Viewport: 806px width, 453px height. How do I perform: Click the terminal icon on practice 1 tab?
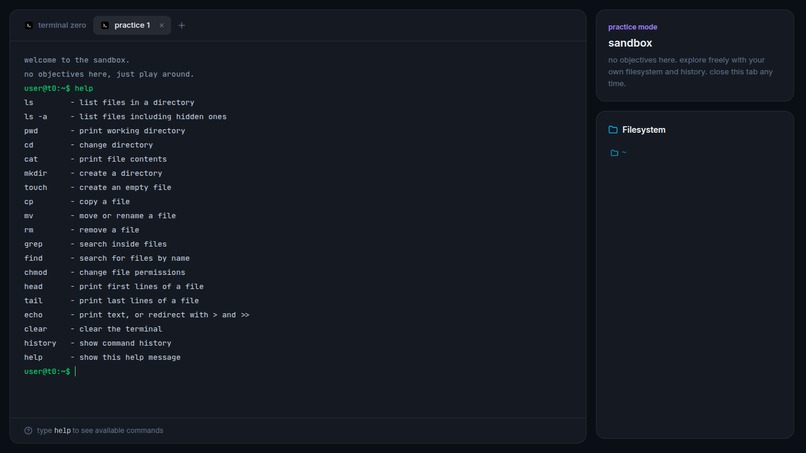coord(105,25)
